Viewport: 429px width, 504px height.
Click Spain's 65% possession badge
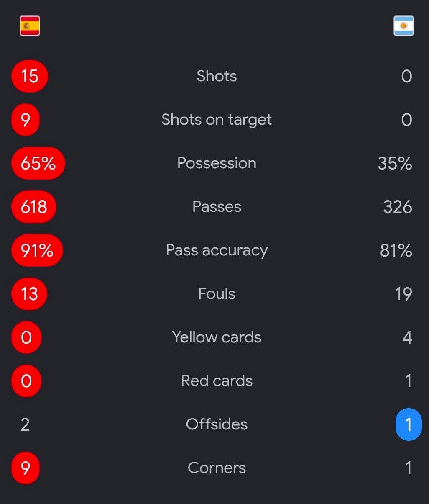coord(38,163)
